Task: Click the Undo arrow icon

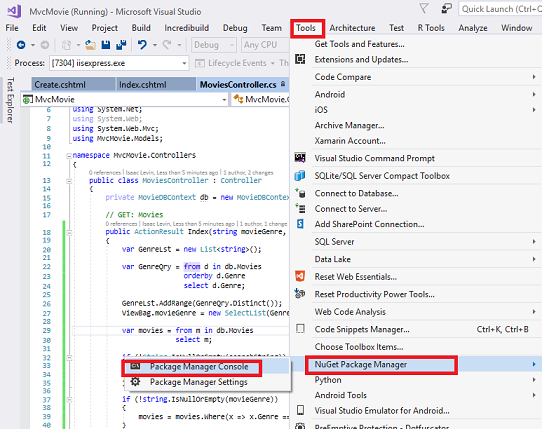Action: pyautogui.click(x=142, y=45)
